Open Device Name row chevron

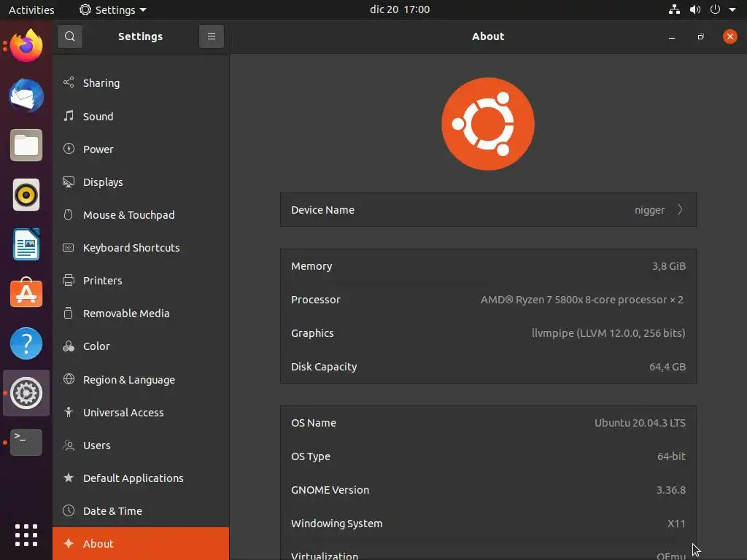coord(681,209)
